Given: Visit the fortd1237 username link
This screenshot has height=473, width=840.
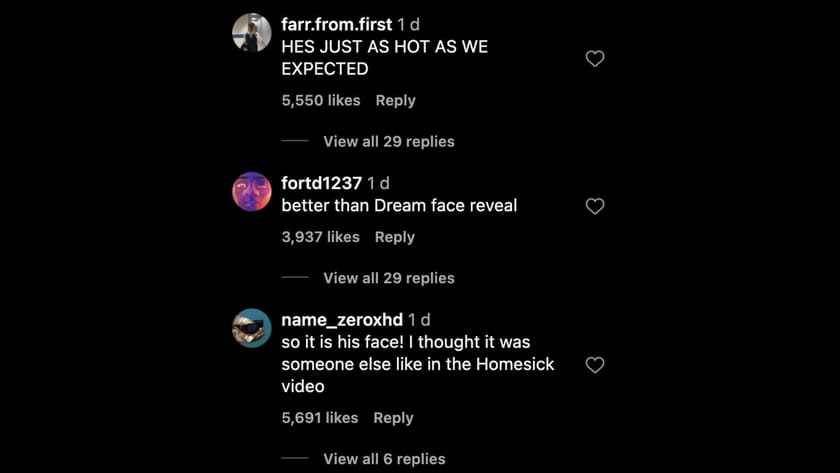Looking at the screenshot, I should click(321, 183).
